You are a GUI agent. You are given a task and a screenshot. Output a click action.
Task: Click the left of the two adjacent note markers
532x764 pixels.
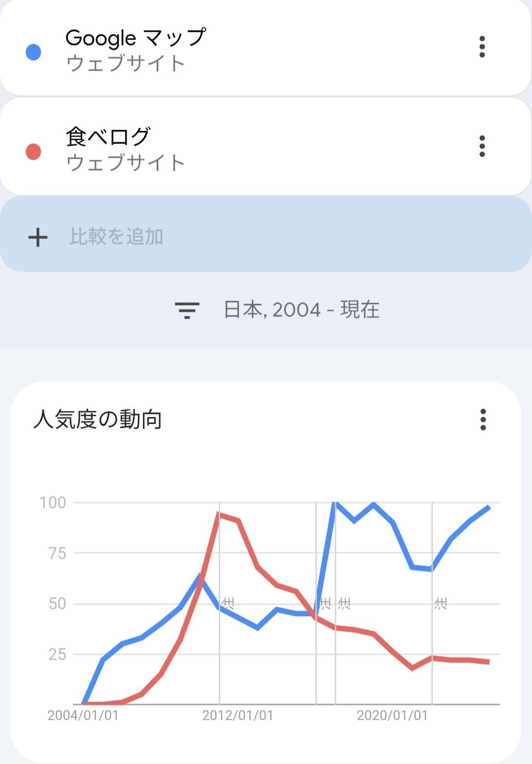(325, 603)
